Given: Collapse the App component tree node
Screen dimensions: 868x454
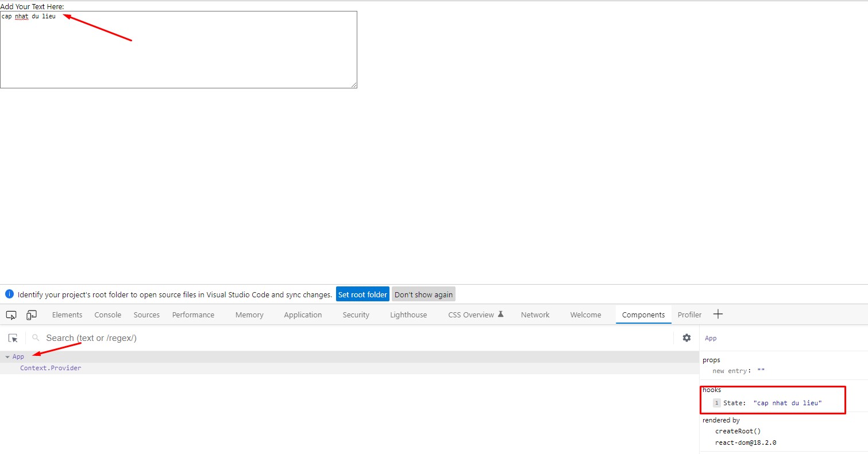Looking at the screenshot, I should [7, 356].
